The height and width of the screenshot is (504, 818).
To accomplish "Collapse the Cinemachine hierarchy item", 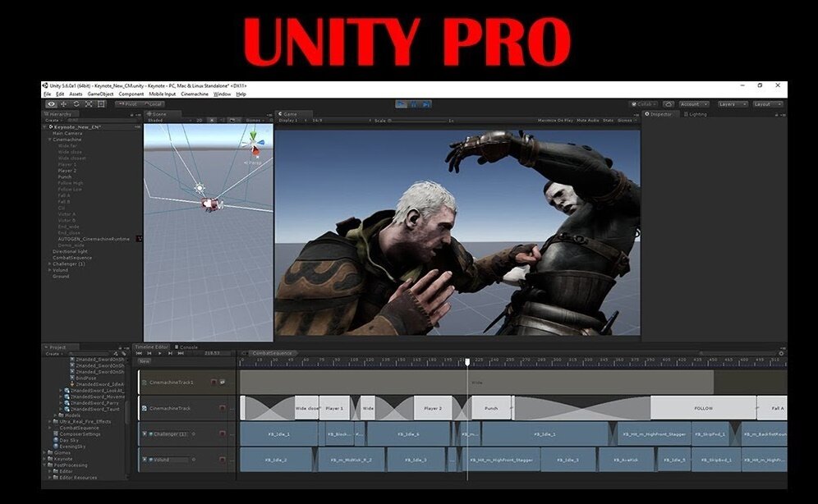I will tap(50, 140).
